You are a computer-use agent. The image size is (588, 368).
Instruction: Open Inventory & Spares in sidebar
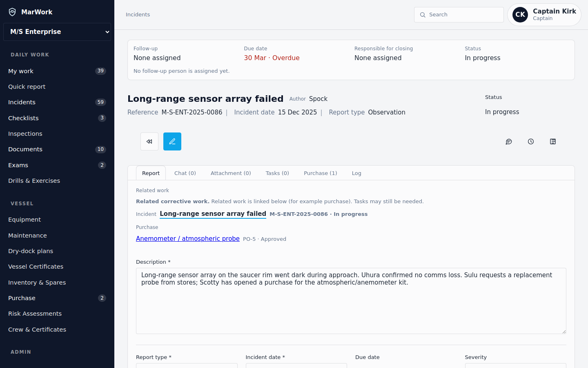pyautogui.click(x=57, y=283)
